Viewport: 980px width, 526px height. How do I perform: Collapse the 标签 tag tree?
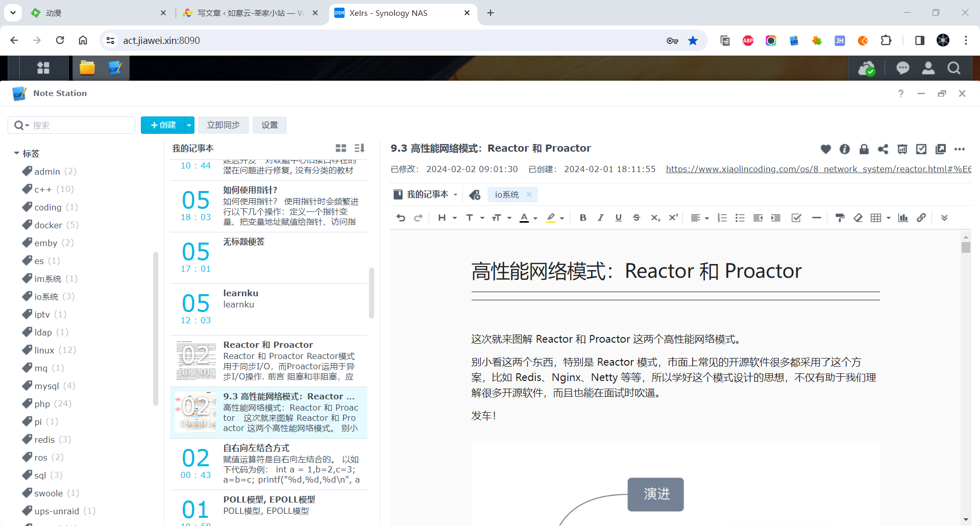pyautogui.click(x=16, y=153)
